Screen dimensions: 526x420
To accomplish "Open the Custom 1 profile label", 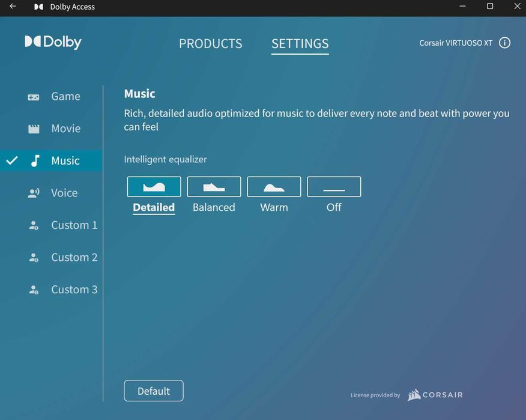I will (x=74, y=225).
